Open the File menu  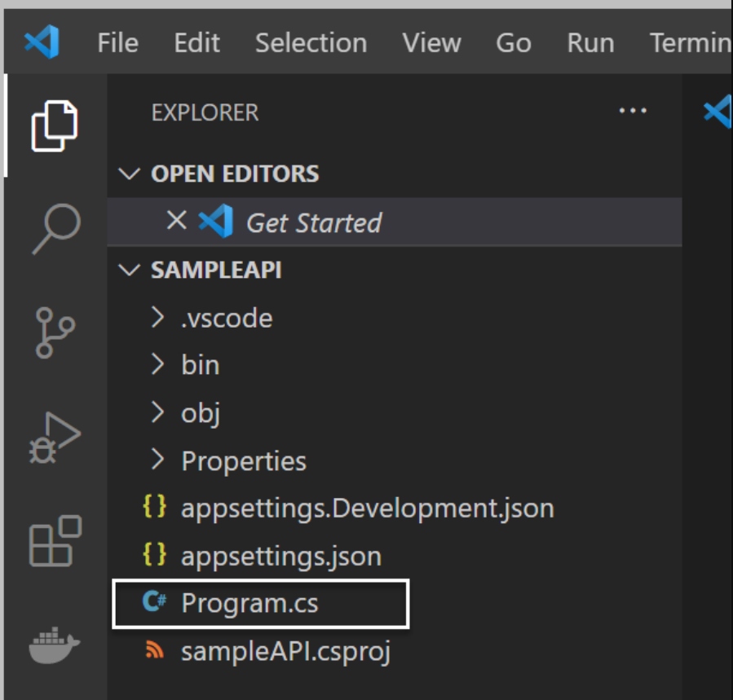pos(117,42)
